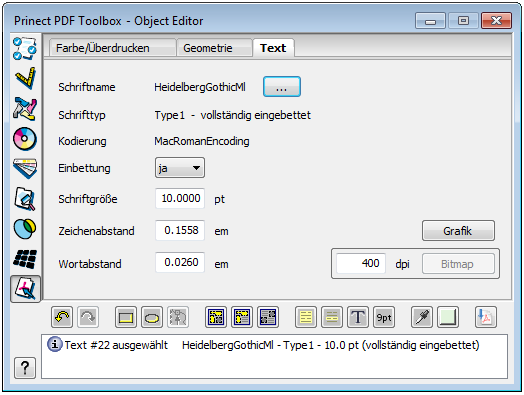Viewport: 524px width, 395px height.
Task: Switch to the Farbe/Überdrucken tab
Action: (x=113, y=48)
